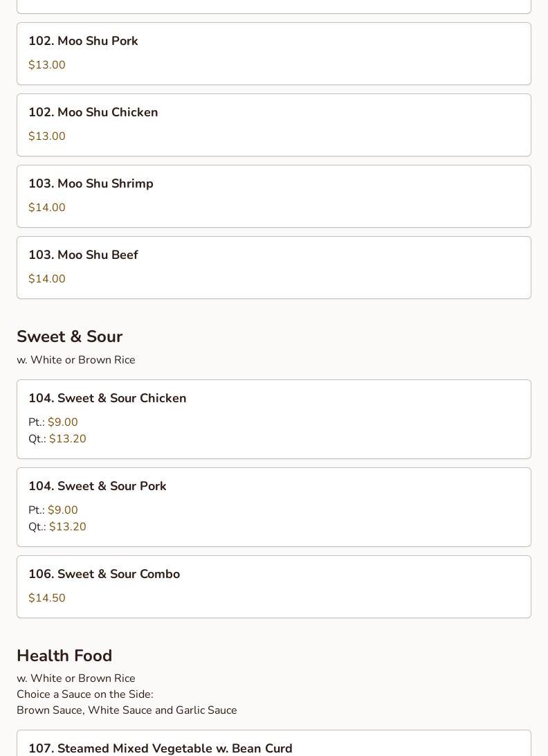Open the Moo Shu Chicken item title

93,112
